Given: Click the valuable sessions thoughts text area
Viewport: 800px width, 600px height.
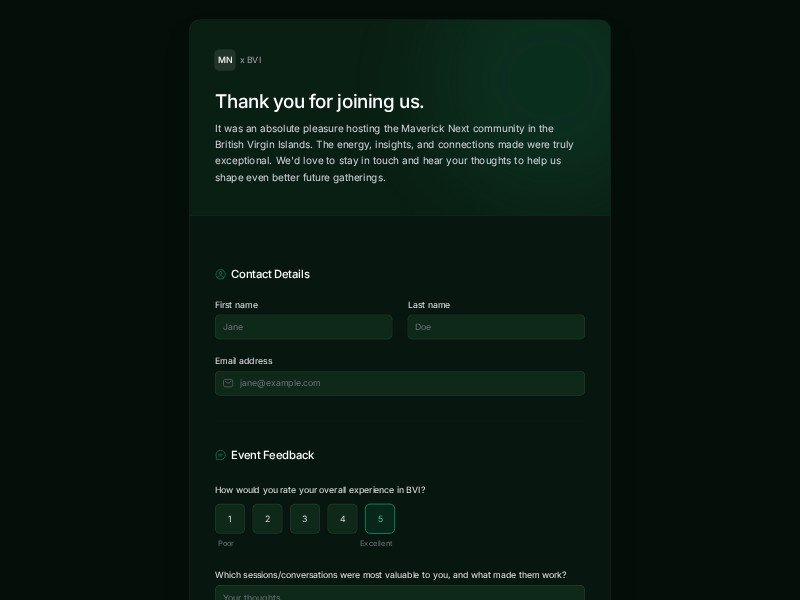Looking at the screenshot, I should (x=400, y=593).
